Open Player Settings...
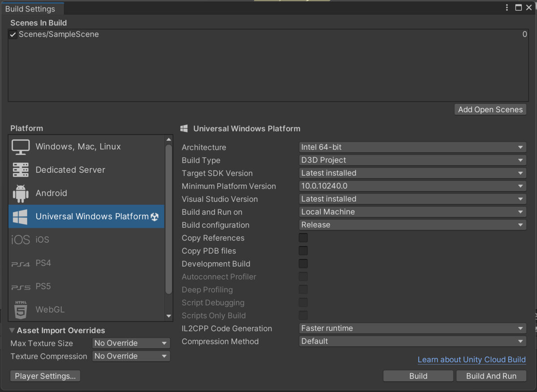The height and width of the screenshot is (392, 537). click(45, 376)
